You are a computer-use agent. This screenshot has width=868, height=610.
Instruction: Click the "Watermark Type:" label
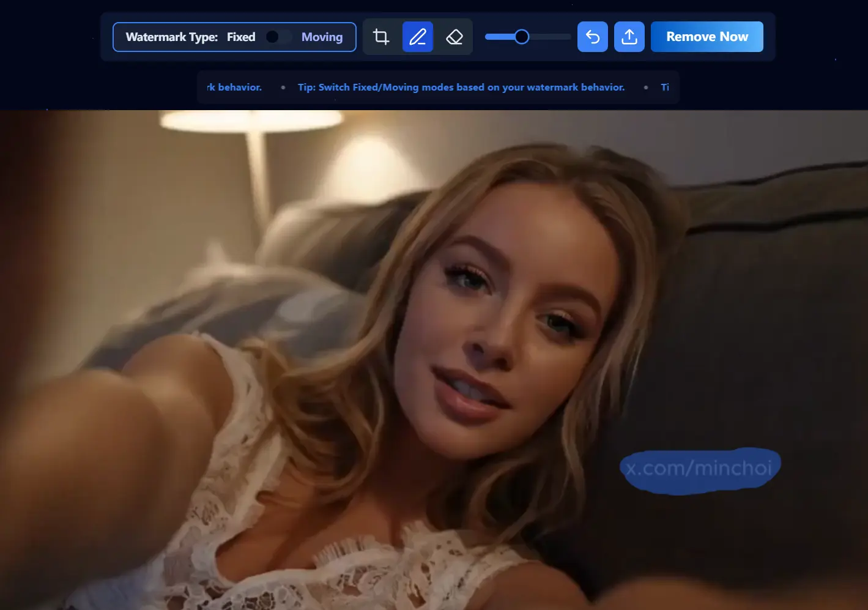point(171,37)
